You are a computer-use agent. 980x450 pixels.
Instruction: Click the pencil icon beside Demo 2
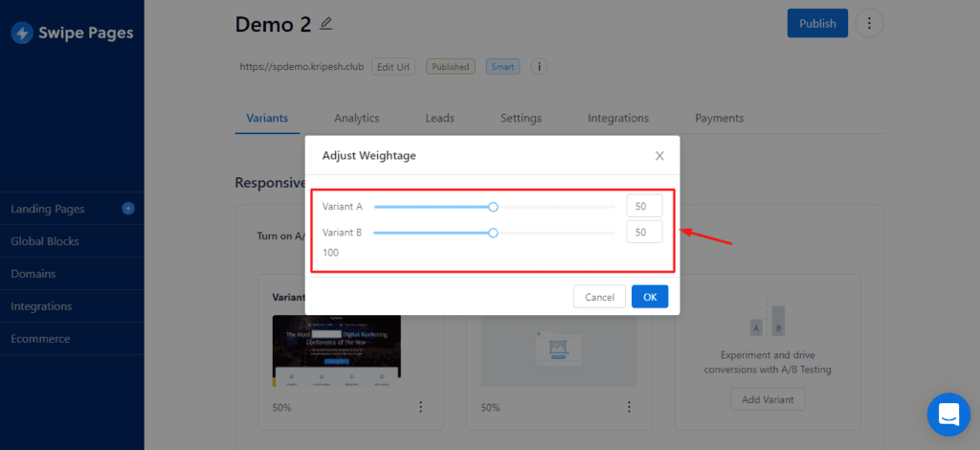coord(326,23)
